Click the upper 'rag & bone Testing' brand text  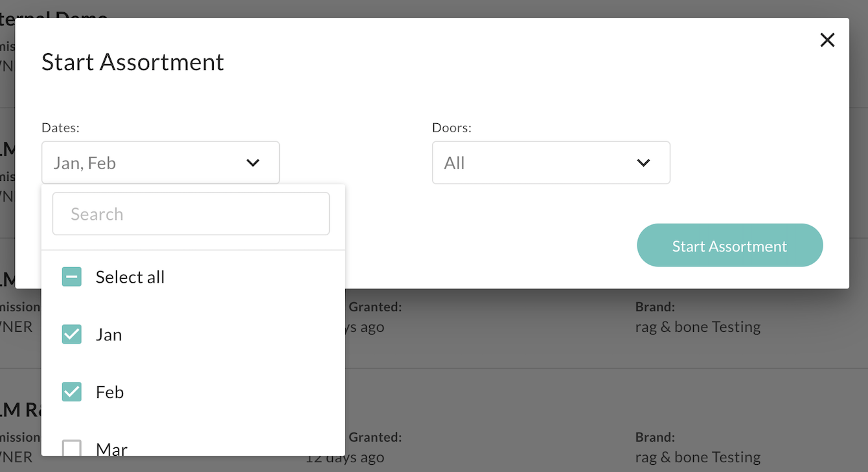point(698,327)
